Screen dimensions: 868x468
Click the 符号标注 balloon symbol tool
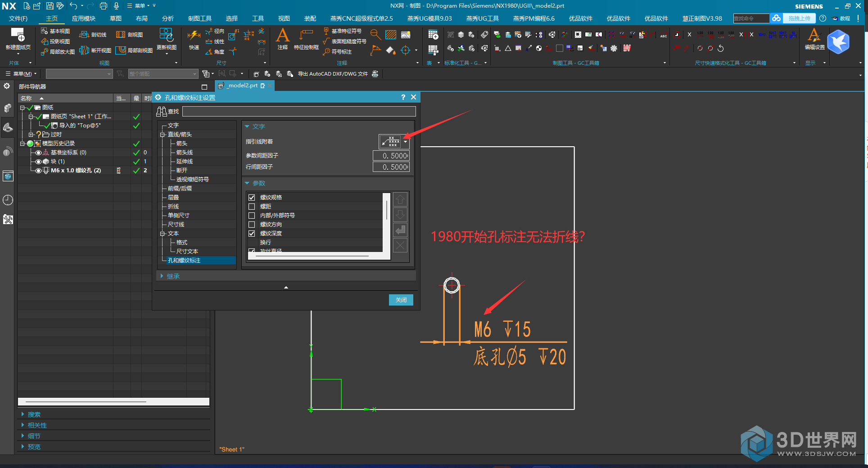(x=338, y=52)
